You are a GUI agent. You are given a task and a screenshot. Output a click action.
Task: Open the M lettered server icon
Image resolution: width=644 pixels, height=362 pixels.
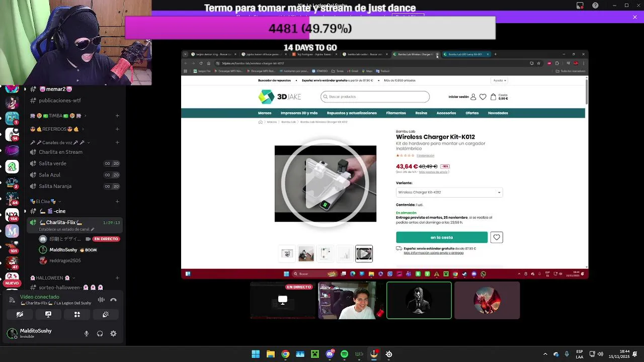point(12,231)
